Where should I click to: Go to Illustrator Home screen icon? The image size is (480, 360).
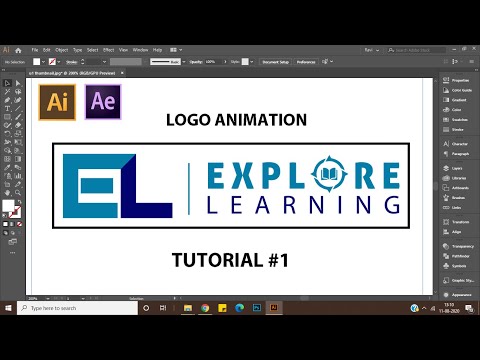pyautogui.click(x=18, y=50)
